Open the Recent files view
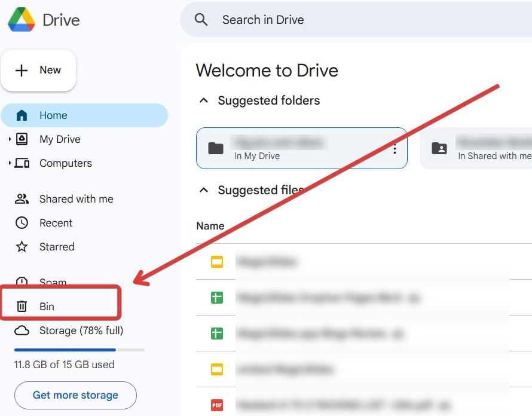Image resolution: width=532 pixels, height=416 pixels. [x=56, y=223]
